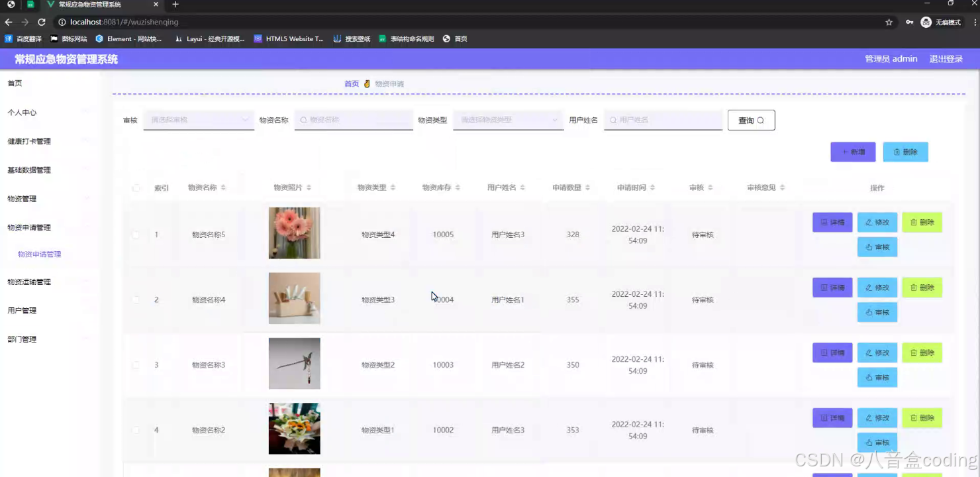Select the 物资申请管理 submenu item
Screen dimensions: 980x477
[40, 254]
